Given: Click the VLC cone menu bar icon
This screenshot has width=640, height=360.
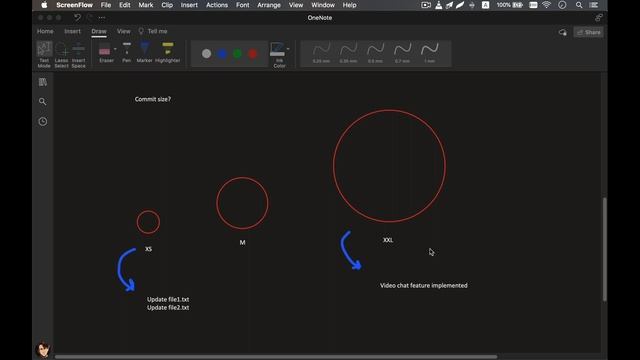Looking at the screenshot, I should tap(438, 5).
